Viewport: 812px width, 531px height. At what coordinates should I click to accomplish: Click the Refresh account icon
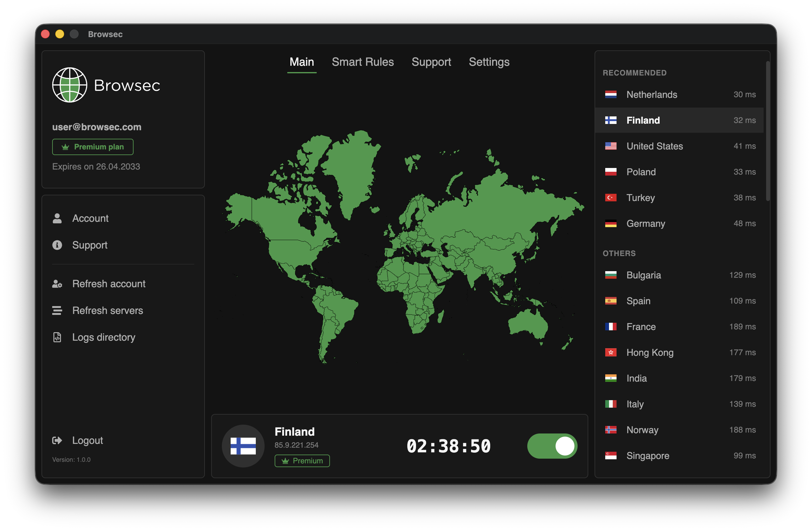pyautogui.click(x=57, y=284)
